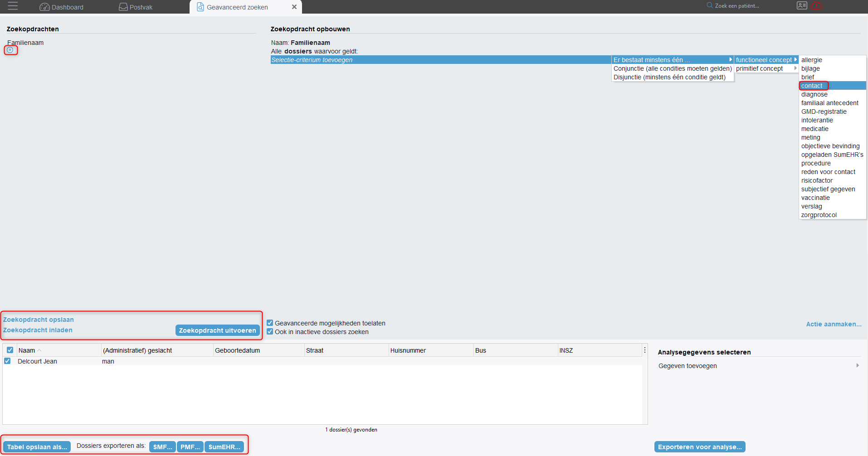Click Bus column header
The image size is (868, 456).
click(516, 350)
